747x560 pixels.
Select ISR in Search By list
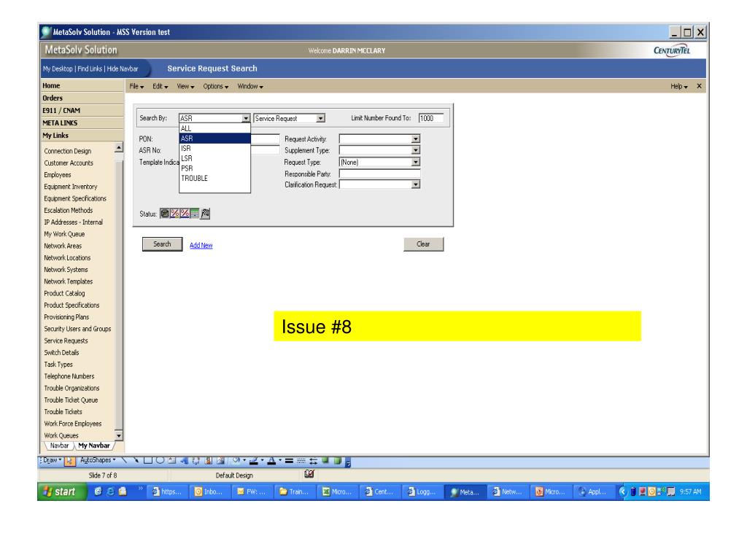click(215, 148)
